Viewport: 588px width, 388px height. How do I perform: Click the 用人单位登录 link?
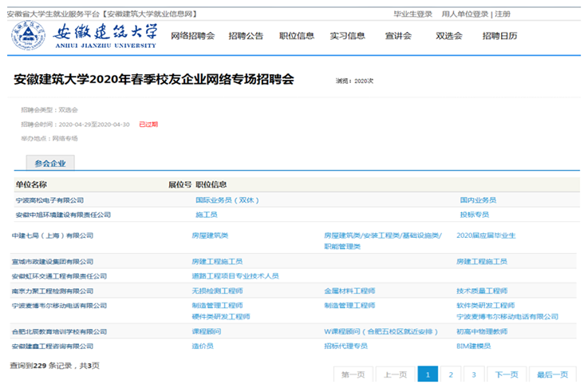465,14
